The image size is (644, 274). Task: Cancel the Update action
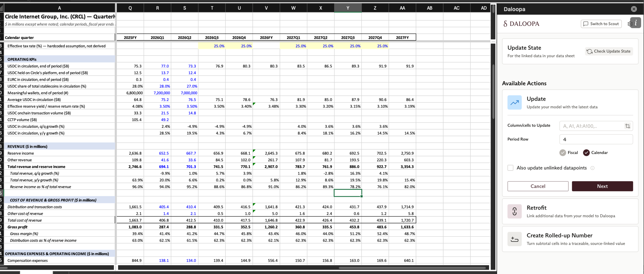[x=538, y=186]
